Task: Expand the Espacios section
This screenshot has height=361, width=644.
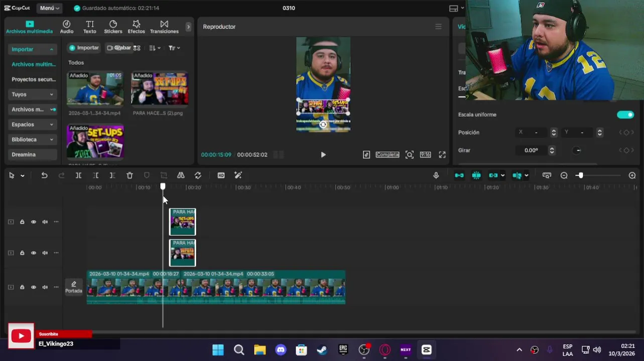Action: tap(33, 124)
